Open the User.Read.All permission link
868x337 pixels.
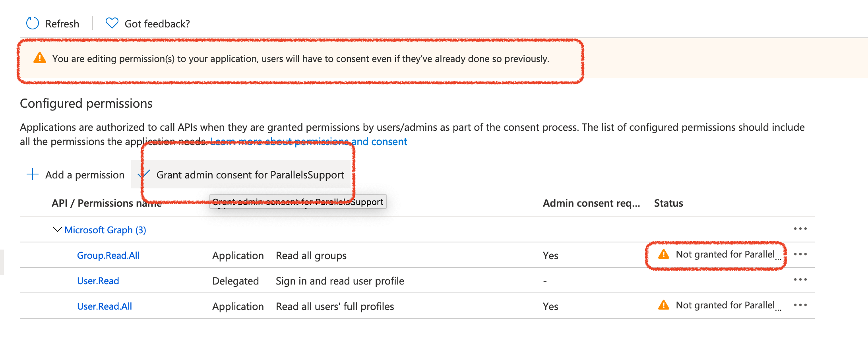pyautogui.click(x=105, y=306)
